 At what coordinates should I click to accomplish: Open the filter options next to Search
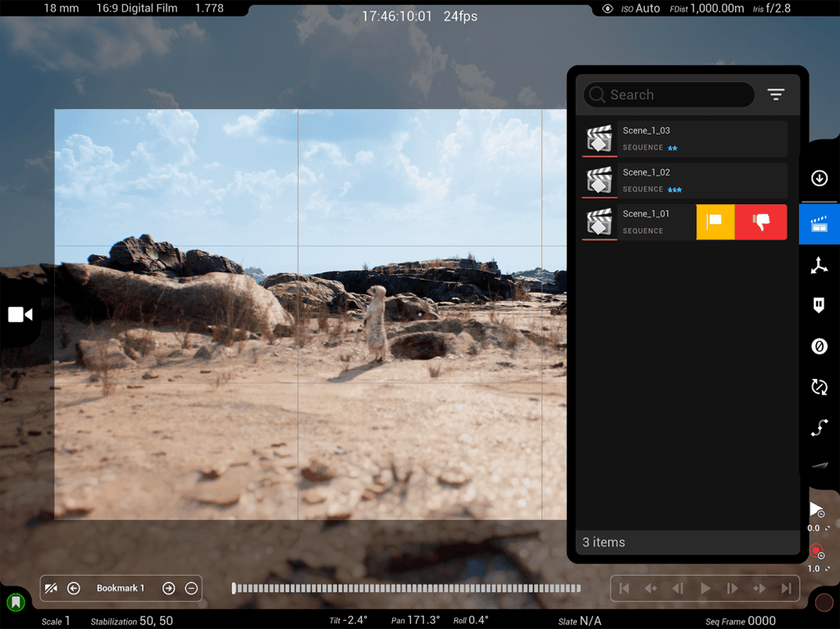click(x=776, y=95)
